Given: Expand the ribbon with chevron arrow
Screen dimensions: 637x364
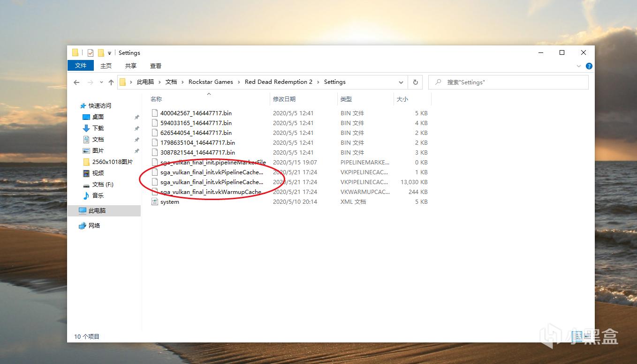Looking at the screenshot, I should click(x=579, y=66).
